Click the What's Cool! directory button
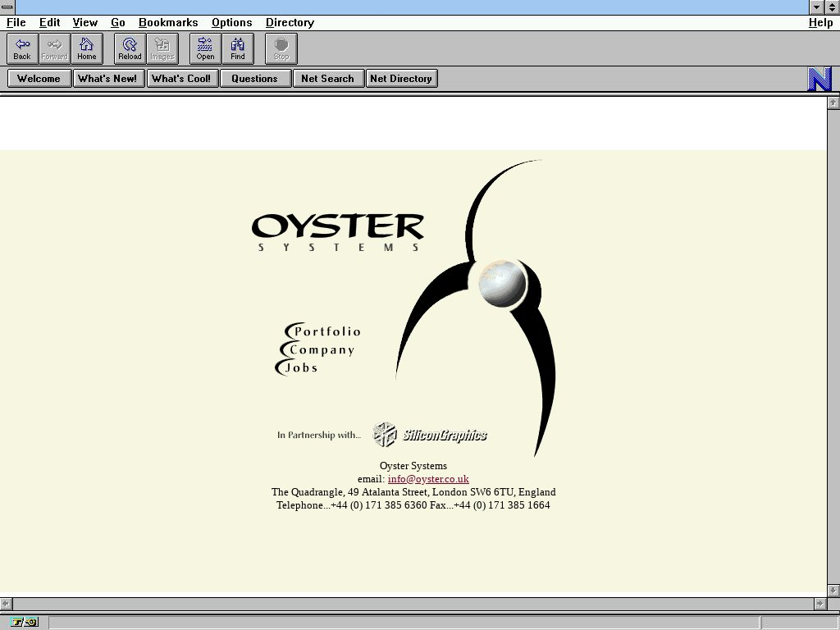 (181, 79)
